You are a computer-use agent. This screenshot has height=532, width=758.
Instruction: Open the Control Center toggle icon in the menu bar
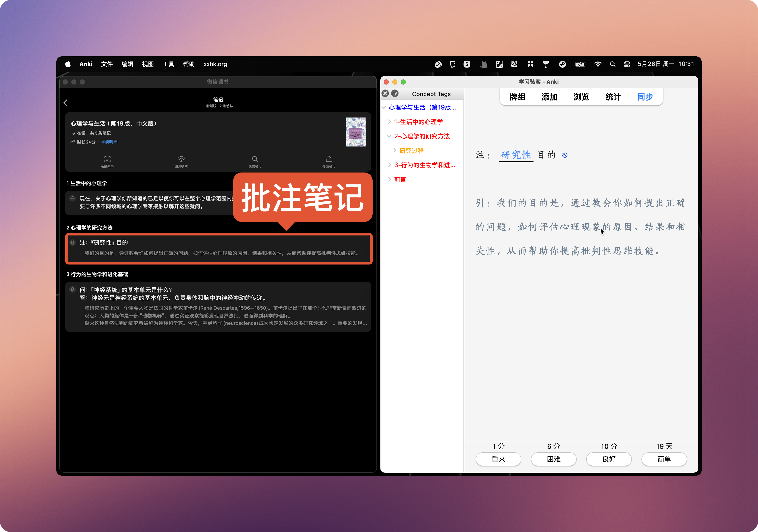(627, 64)
